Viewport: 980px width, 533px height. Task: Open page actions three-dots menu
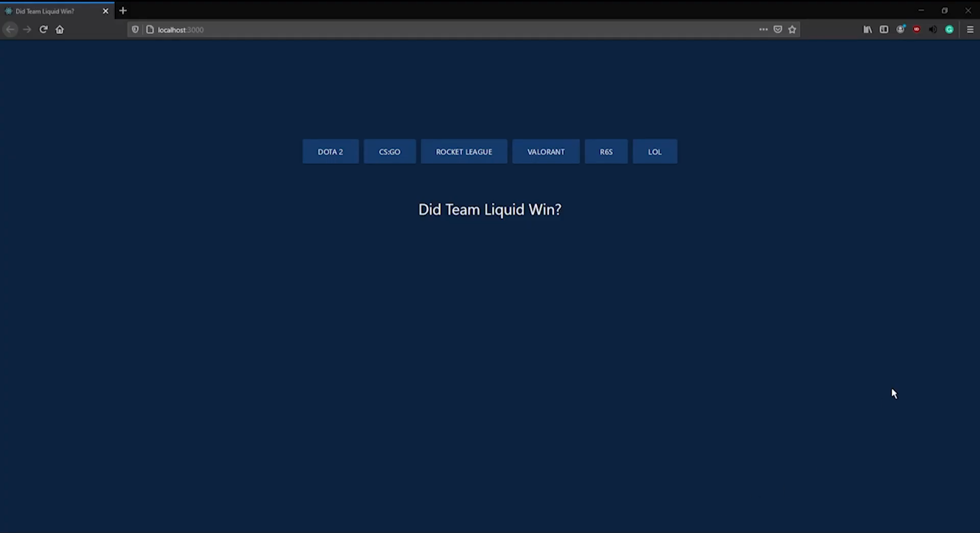(763, 30)
